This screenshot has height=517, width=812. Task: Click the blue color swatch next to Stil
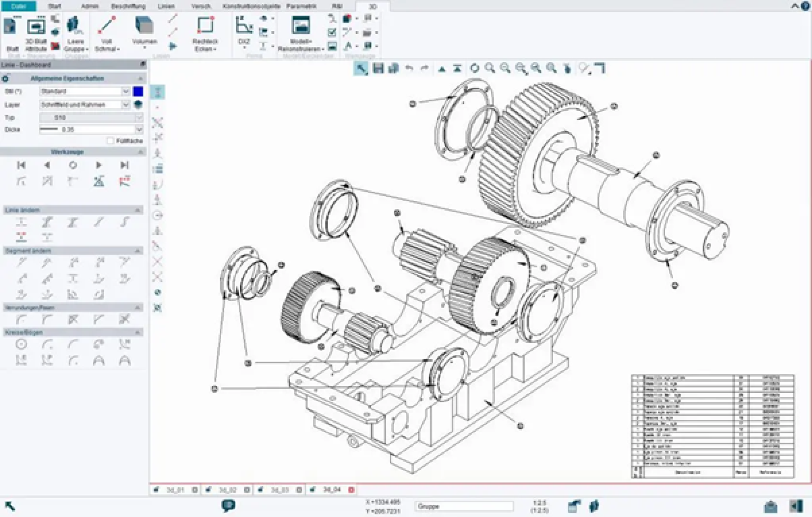pyautogui.click(x=138, y=92)
